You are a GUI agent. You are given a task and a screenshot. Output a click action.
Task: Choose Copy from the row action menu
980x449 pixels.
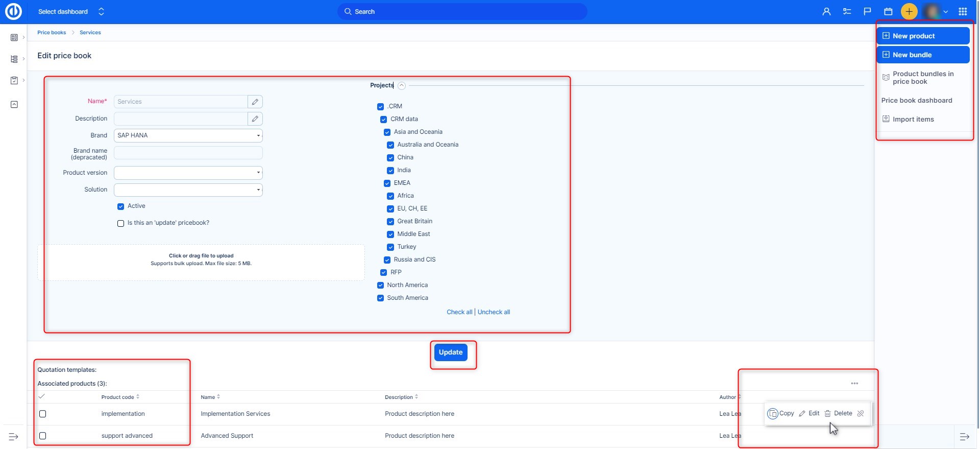pyautogui.click(x=781, y=413)
